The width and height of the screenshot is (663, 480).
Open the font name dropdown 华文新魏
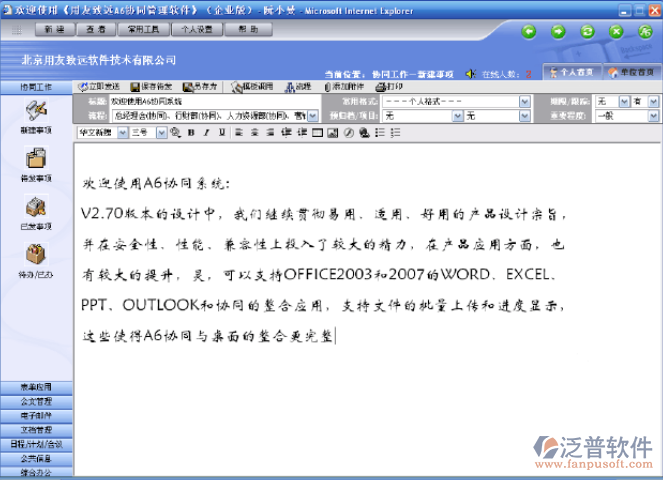tap(123, 133)
